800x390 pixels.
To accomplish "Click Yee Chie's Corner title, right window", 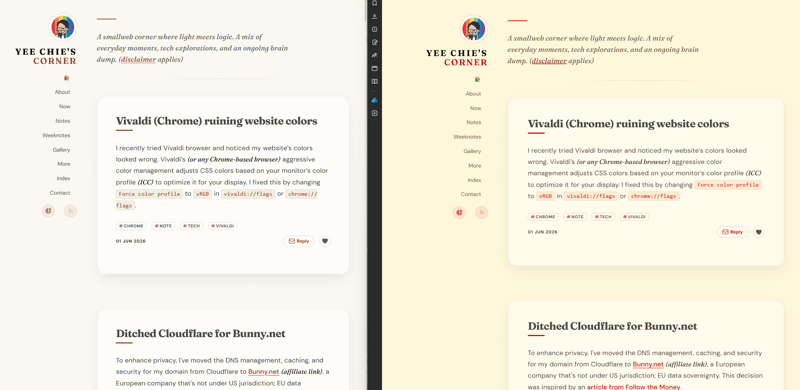I will point(457,58).
